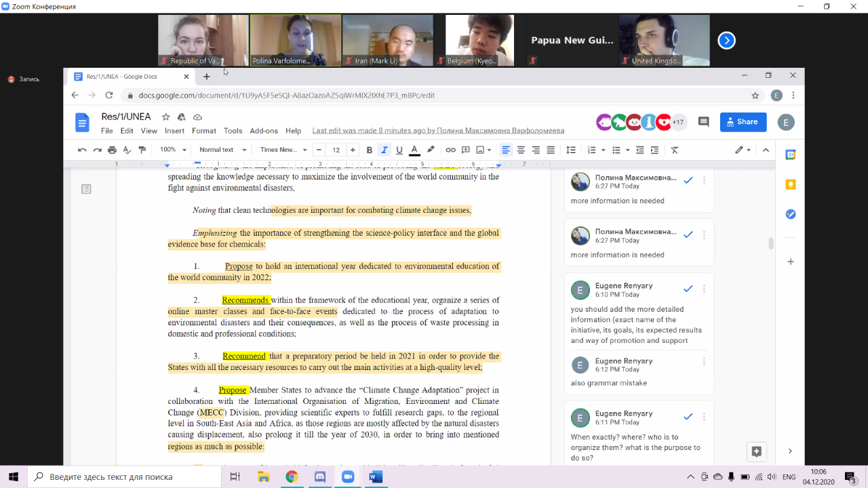868x488 pixels.
Task: Open the last edit history link
Action: (437, 131)
